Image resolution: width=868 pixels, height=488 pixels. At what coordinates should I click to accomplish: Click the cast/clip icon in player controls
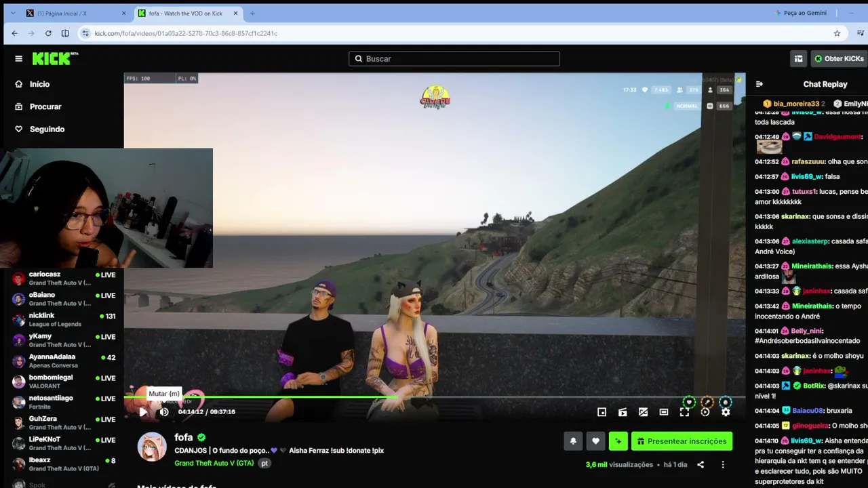623,412
